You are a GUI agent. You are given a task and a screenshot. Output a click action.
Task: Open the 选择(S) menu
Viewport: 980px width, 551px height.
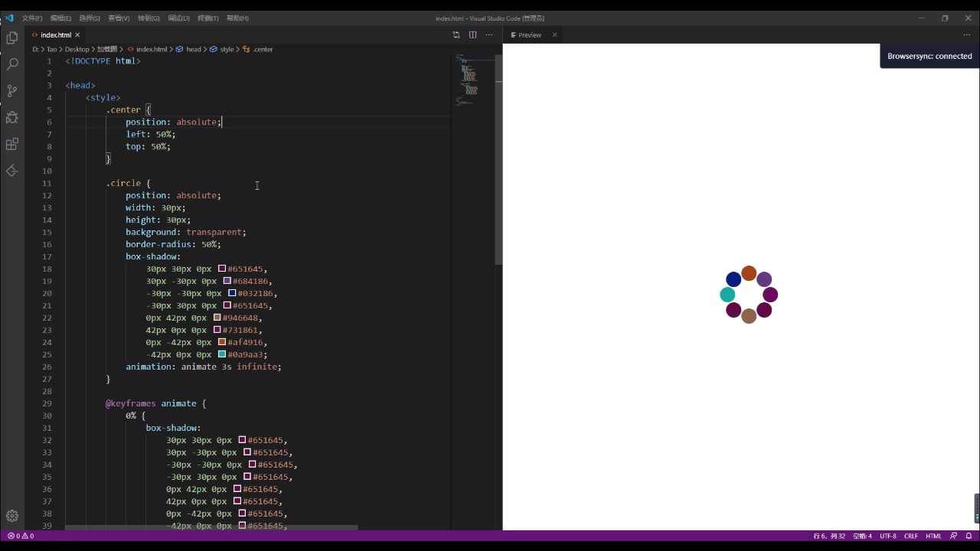(90, 18)
